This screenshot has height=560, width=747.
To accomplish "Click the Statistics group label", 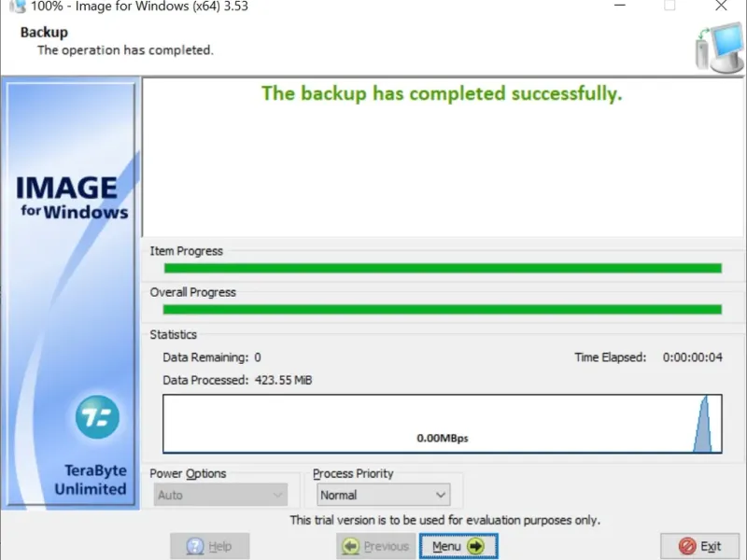I will coord(173,335).
